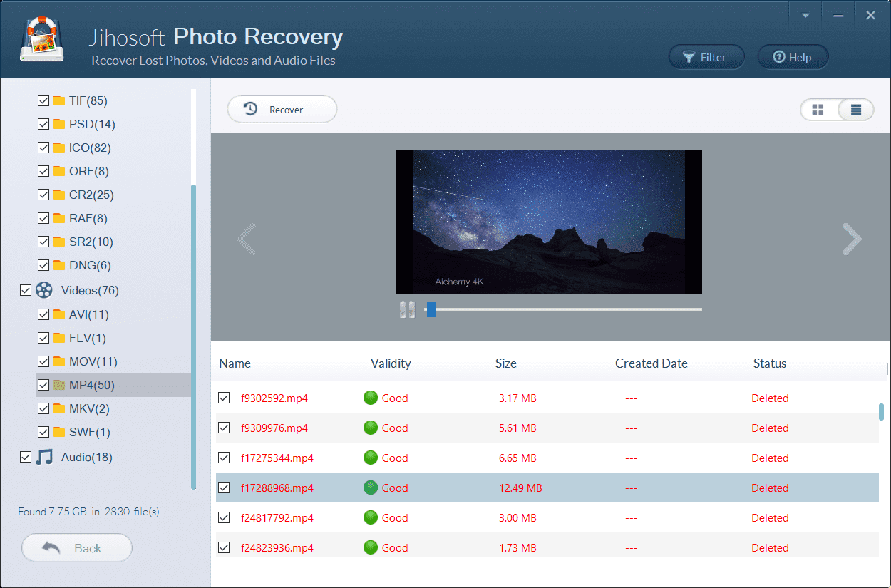891x588 pixels.
Task: Toggle the Videos(76) category checkbox
Action: (x=26, y=290)
